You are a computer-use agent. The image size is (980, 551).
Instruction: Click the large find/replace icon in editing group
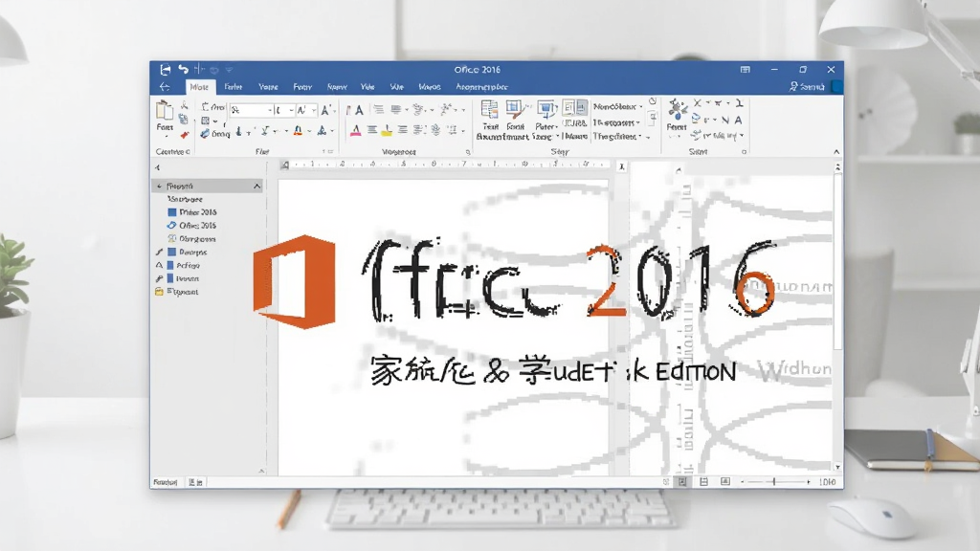click(677, 109)
